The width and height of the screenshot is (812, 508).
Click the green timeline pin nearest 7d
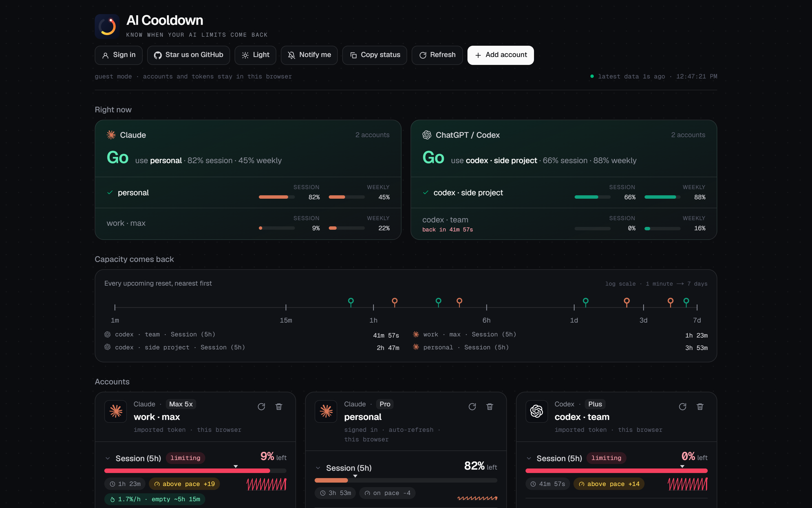pos(686,302)
